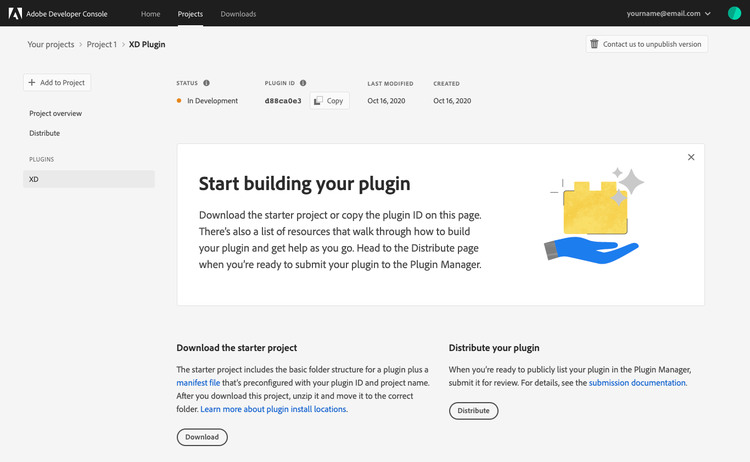
Task: Close the Start building your plugin banner
Action: coord(691,157)
